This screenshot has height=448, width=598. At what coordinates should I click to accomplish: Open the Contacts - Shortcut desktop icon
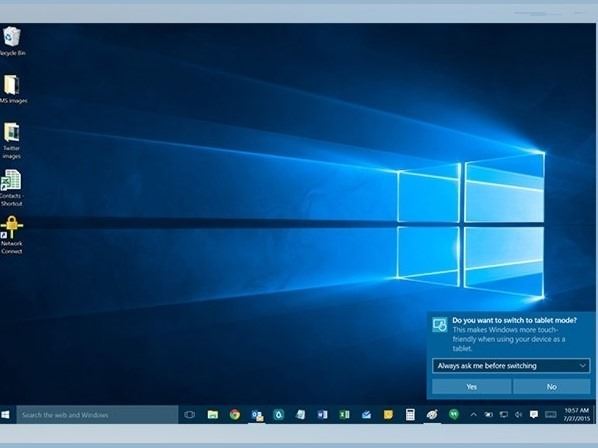(11, 188)
